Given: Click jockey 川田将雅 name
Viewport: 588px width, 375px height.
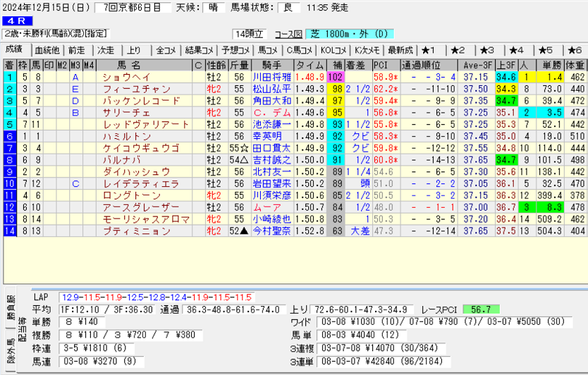Looking at the screenshot, I should point(271,77).
